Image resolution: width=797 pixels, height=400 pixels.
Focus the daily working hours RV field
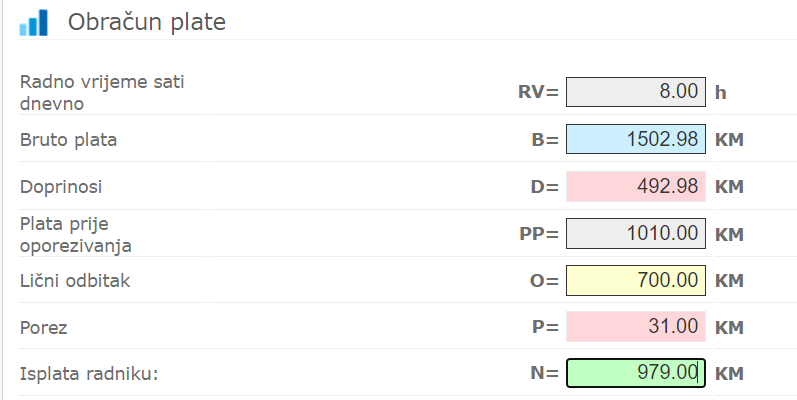click(x=636, y=92)
